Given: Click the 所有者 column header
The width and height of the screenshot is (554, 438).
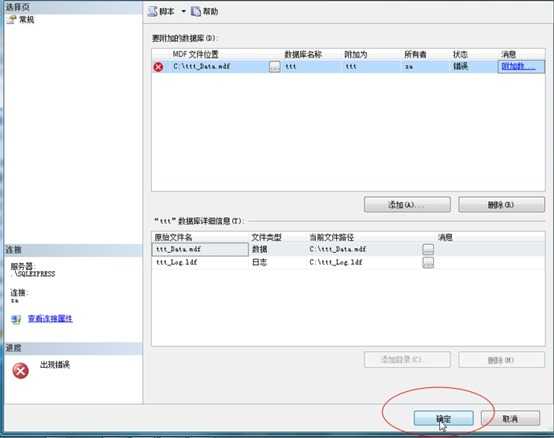Looking at the screenshot, I should (x=415, y=54).
